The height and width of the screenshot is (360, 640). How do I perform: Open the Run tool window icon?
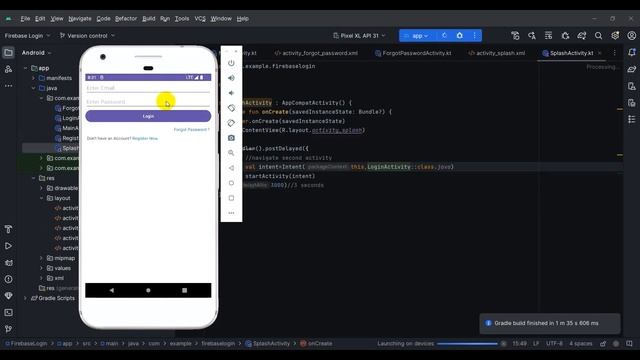pos(8,246)
